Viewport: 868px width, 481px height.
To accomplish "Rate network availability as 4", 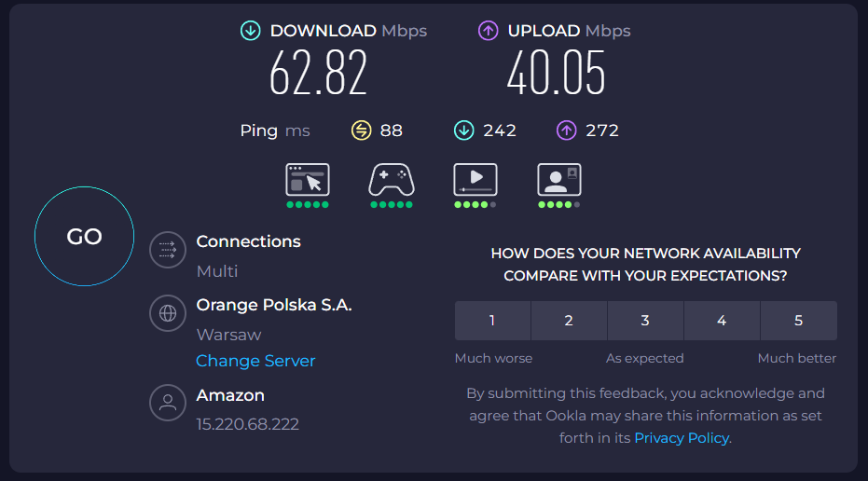I will click(x=722, y=321).
